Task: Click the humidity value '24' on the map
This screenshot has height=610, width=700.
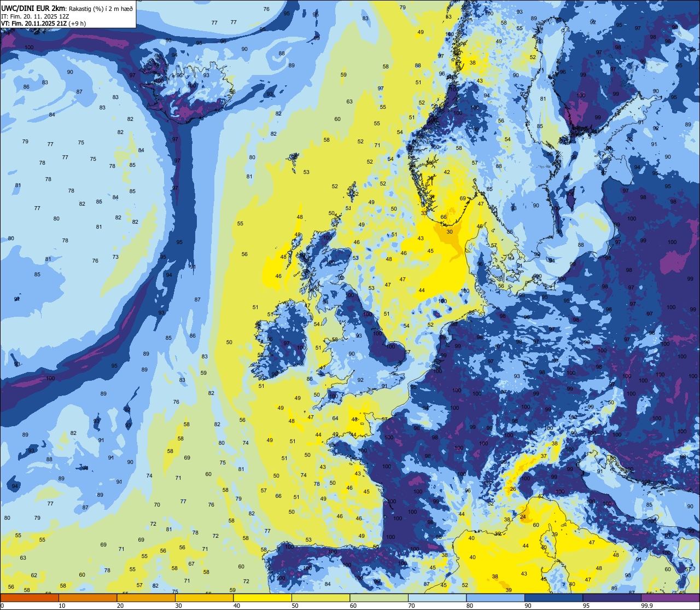Action: coord(523,517)
